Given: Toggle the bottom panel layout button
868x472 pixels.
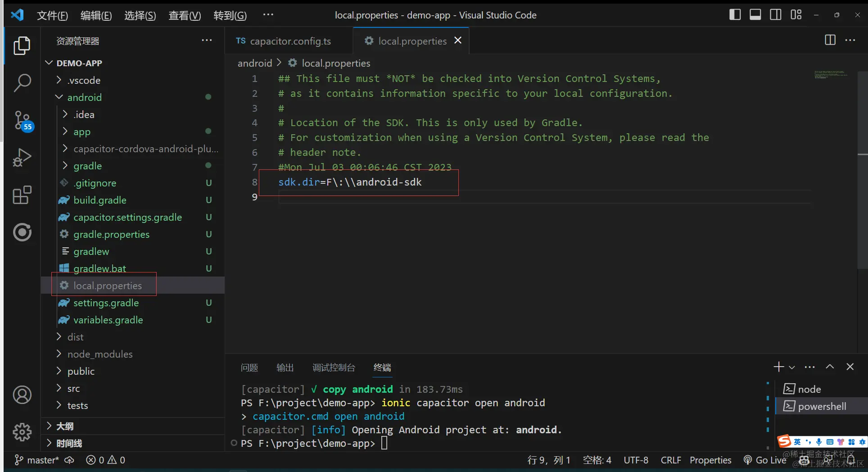Looking at the screenshot, I should tap(755, 15).
